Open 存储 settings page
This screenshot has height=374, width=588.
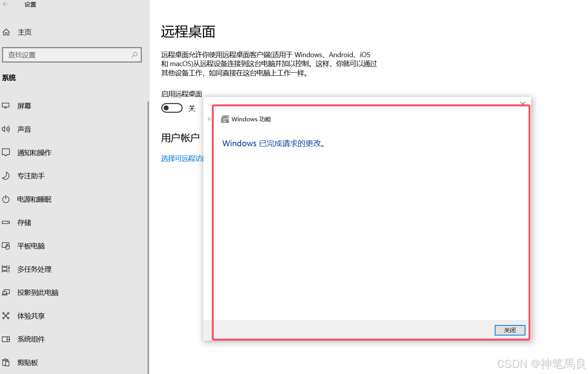[x=24, y=223]
